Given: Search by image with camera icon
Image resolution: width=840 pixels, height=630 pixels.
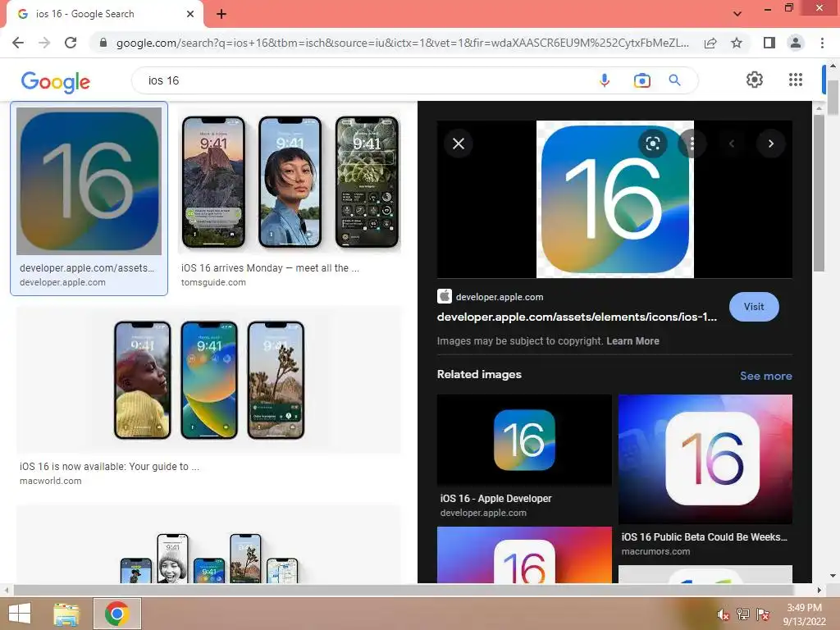Looking at the screenshot, I should pyautogui.click(x=641, y=80).
